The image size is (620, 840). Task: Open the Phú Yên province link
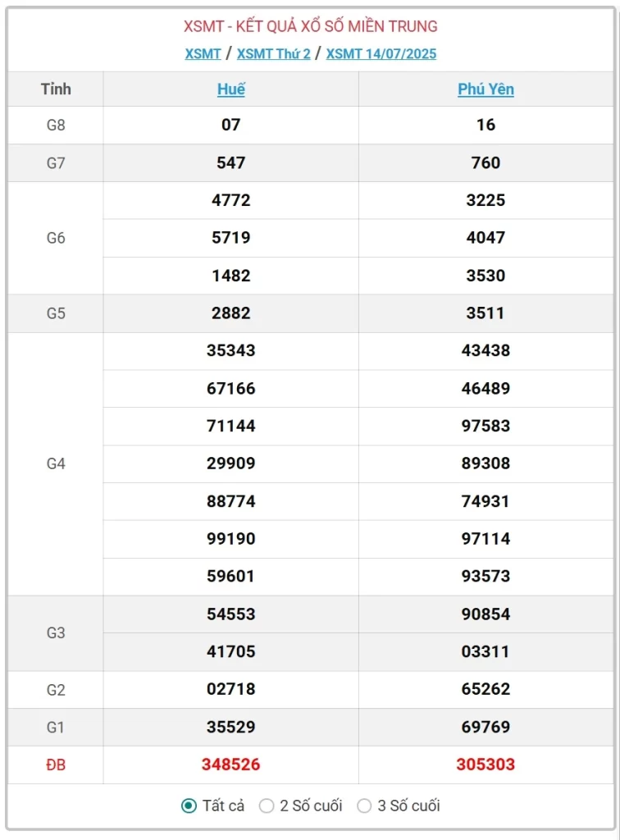coord(486,89)
